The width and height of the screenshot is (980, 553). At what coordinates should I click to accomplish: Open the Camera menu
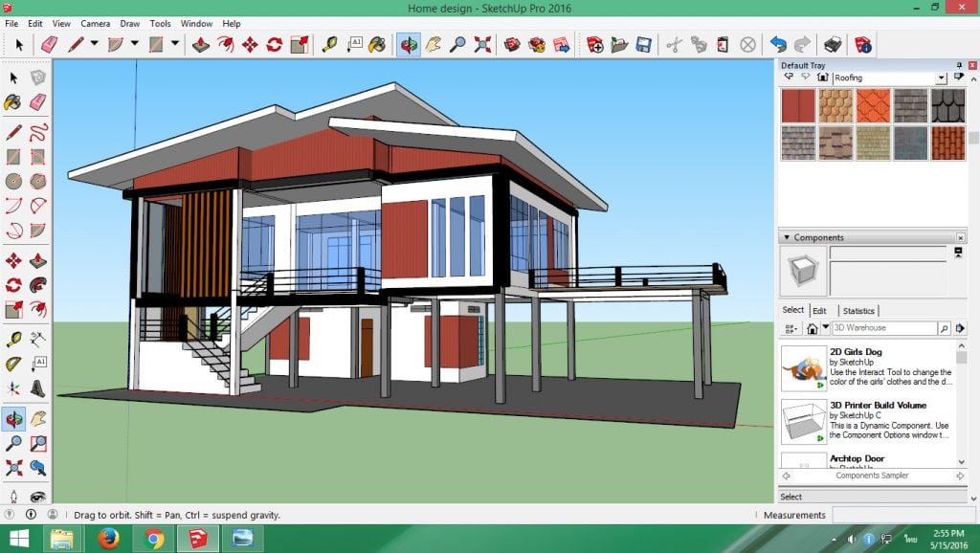click(95, 23)
